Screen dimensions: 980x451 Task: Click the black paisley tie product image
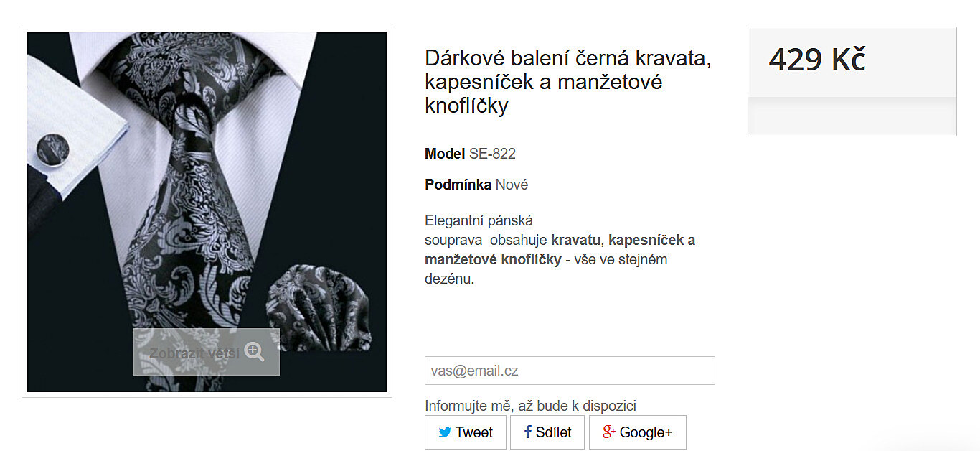tap(207, 212)
